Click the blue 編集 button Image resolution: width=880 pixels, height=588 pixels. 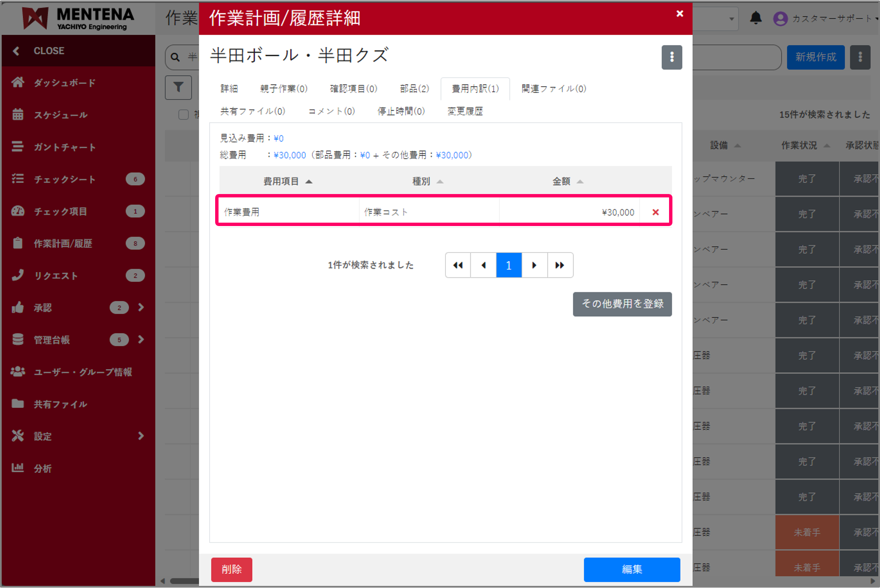tap(632, 569)
